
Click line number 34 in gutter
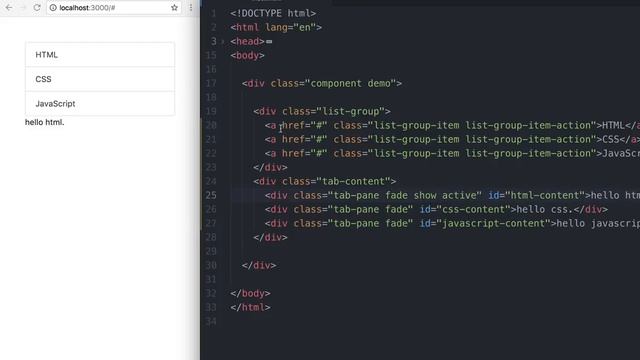(211, 321)
